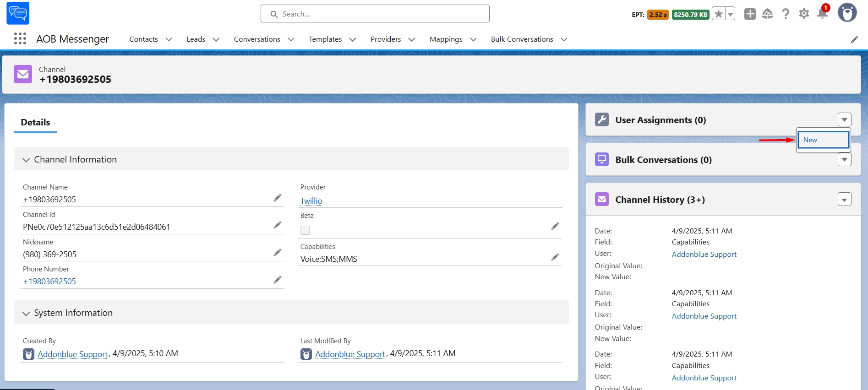
Task: Open the Twillio provider link
Action: click(x=311, y=201)
